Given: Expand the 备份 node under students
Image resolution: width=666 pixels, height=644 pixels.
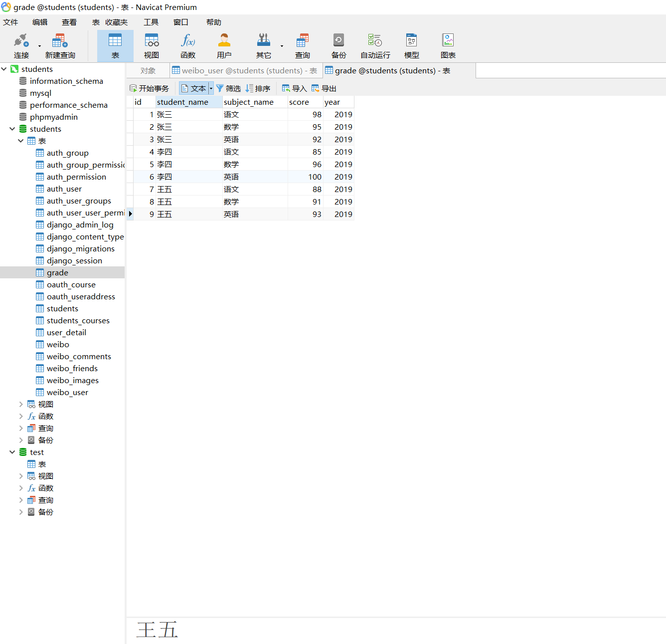Looking at the screenshot, I should click(x=21, y=440).
